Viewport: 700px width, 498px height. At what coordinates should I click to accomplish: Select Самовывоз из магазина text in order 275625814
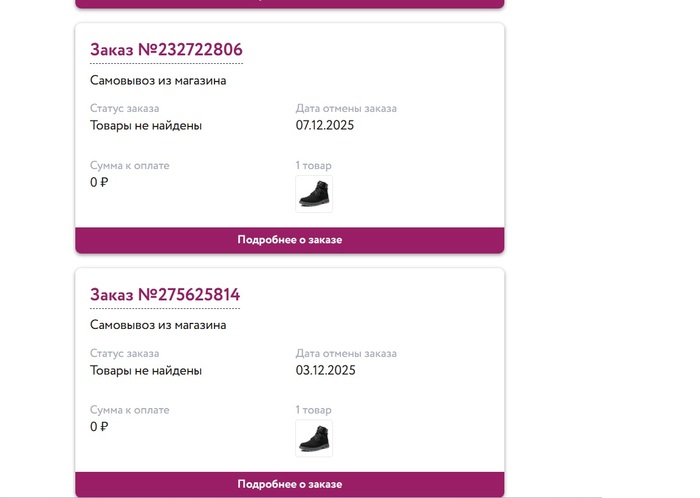[158, 325]
